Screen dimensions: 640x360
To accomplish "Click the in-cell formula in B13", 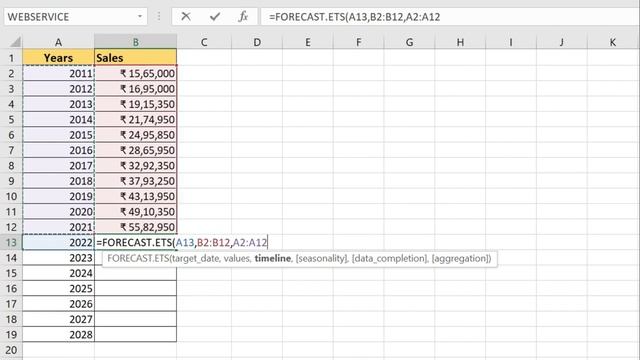I will click(x=182, y=242).
